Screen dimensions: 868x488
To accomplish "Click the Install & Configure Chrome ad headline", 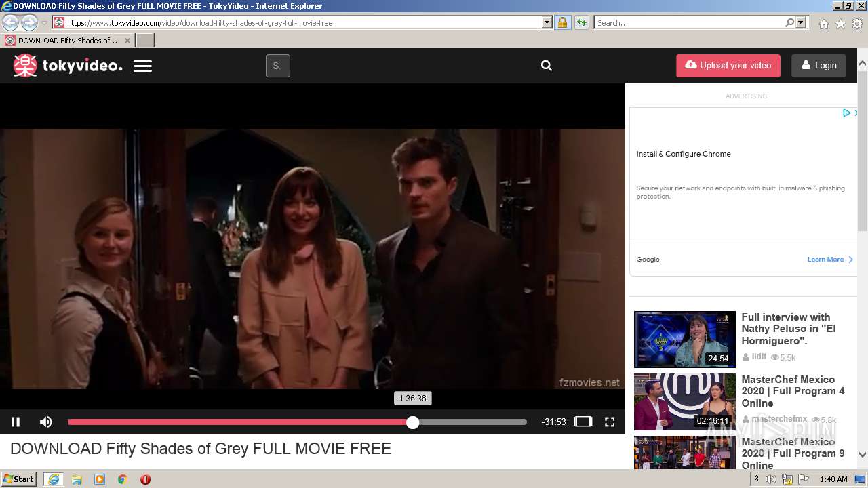I will (x=684, y=154).
